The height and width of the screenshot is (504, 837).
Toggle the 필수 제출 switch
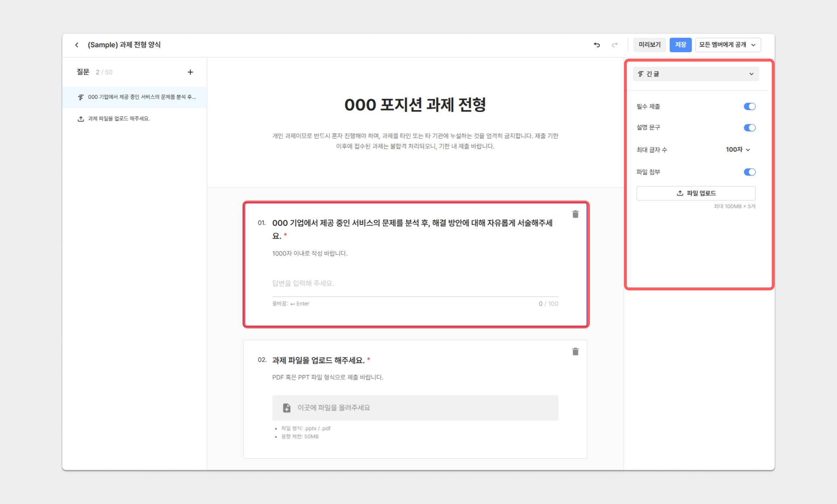tap(749, 106)
